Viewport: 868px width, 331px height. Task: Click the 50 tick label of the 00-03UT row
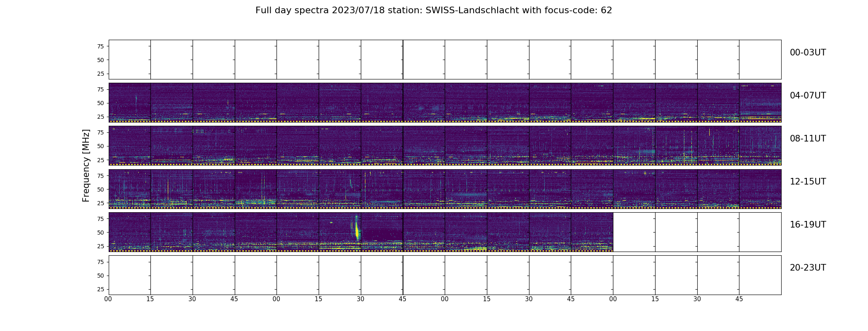pos(100,60)
